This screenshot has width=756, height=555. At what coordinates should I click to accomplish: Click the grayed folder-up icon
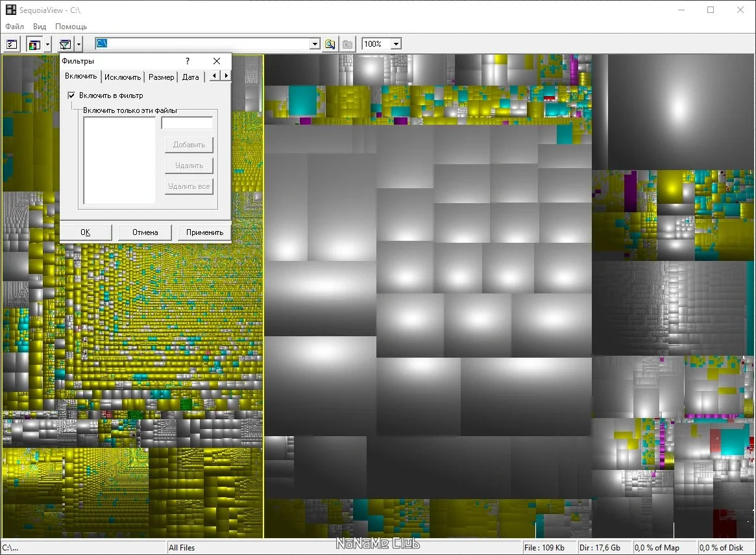pyautogui.click(x=347, y=44)
